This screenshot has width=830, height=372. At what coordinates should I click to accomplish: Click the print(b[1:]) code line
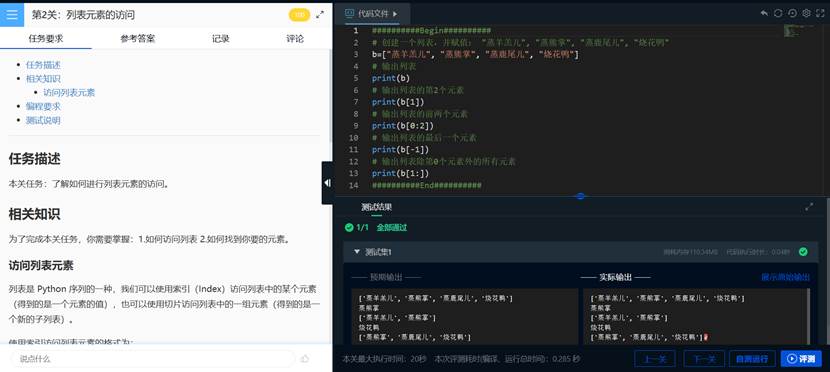tap(400, 173)
